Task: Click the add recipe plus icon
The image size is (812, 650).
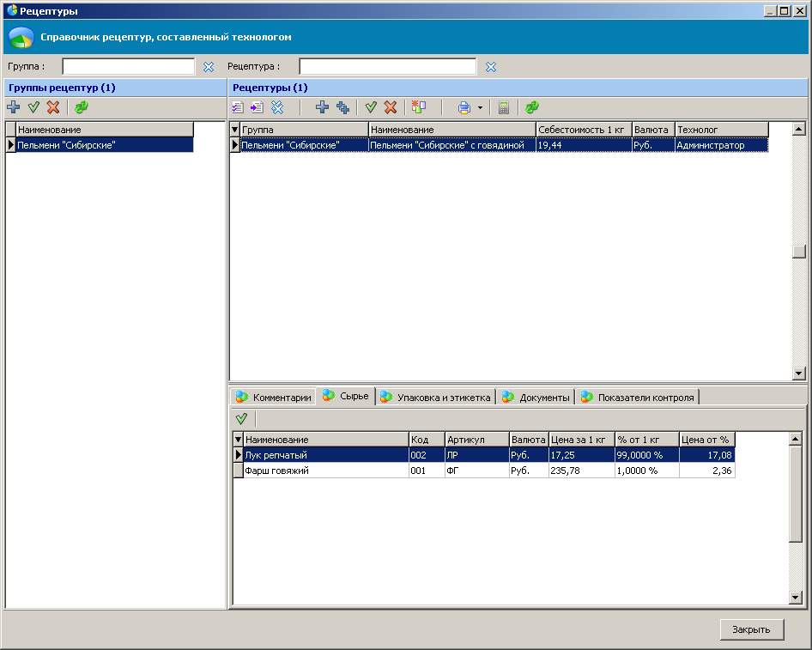Action: 322,107
